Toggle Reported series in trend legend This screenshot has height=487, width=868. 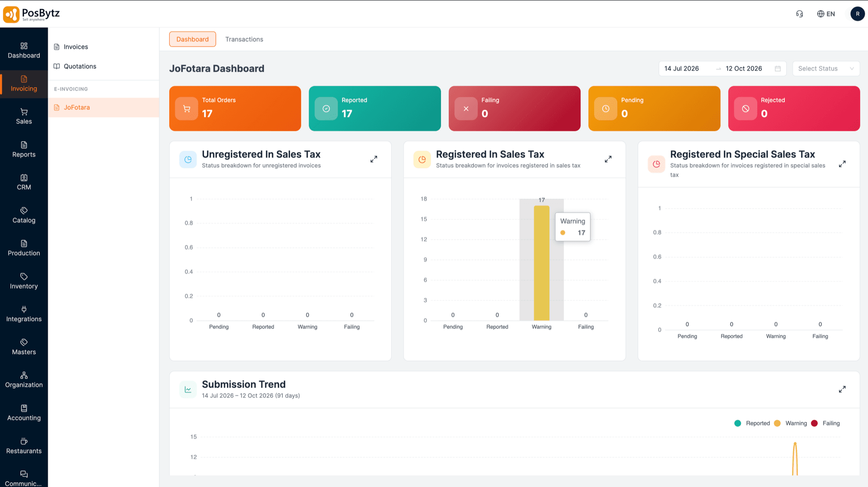point(752,423)
